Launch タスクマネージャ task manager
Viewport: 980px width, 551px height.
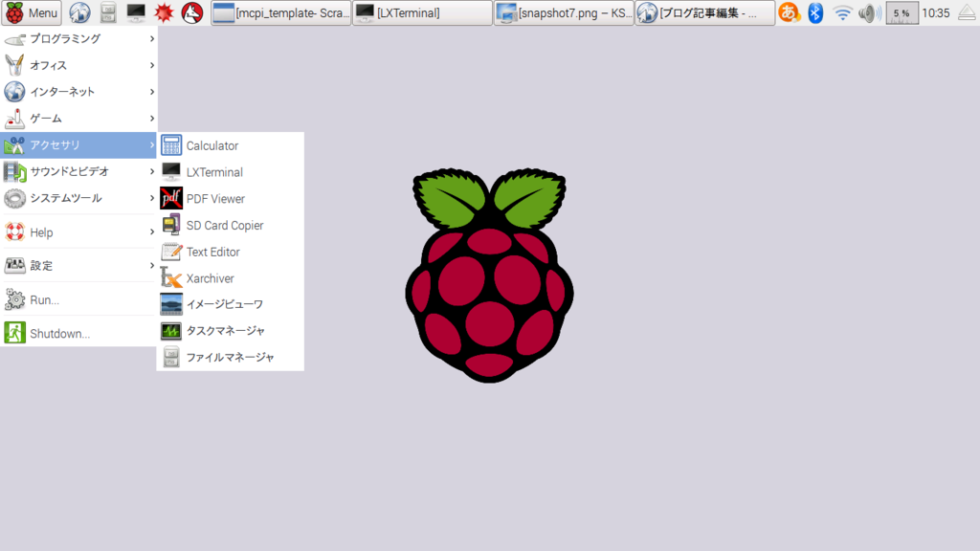(230, 330)
